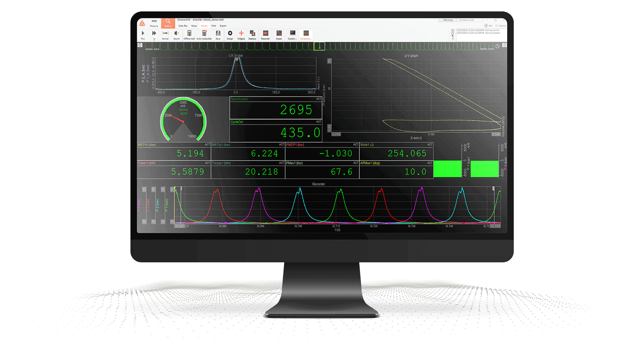Open the 1x playback speed dropdown
644x354 pixels.
tap(154, 35)
